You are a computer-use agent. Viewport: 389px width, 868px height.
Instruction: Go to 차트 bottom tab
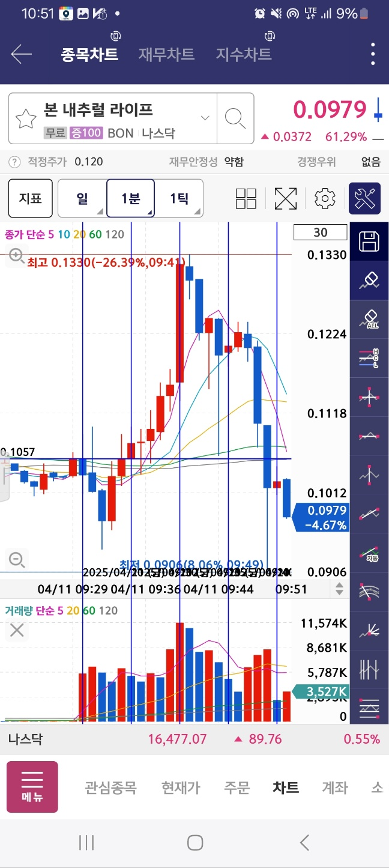click(x=286, y=788)
